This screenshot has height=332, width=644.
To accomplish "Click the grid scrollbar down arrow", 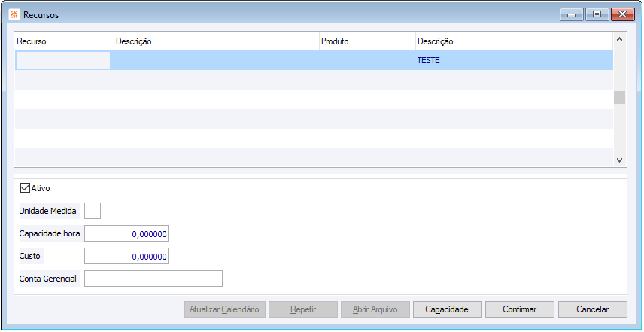I will [x=620, y=160].
